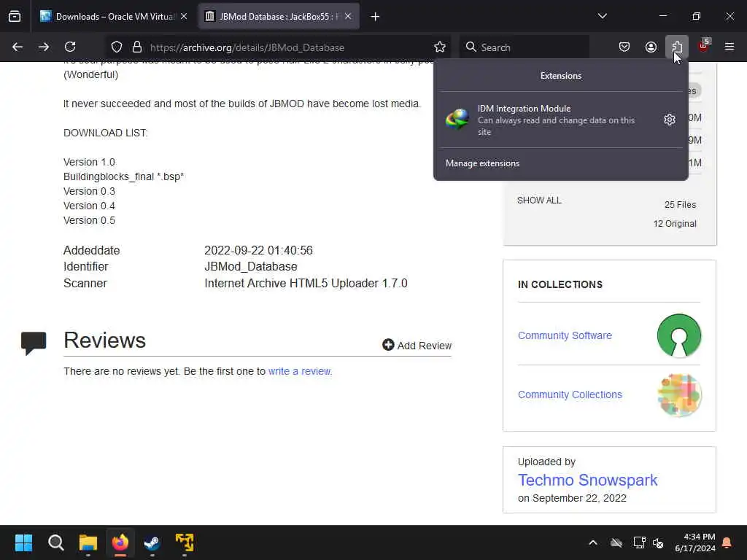This screenshot has height=560, width=747.
Task: Click the Addeddate value 2022-09-22 01:40:56
Action: click(258, 251)
